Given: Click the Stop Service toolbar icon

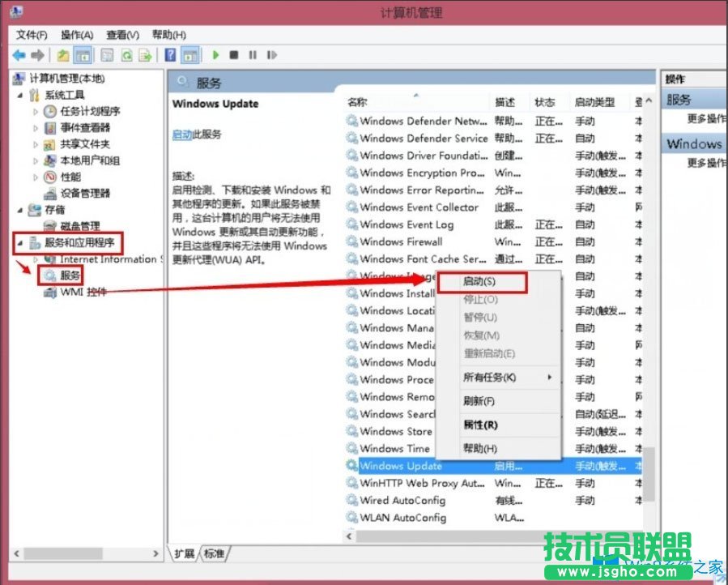Looking at the screenshot, I should pyautogui.click(x=233, y=55).
